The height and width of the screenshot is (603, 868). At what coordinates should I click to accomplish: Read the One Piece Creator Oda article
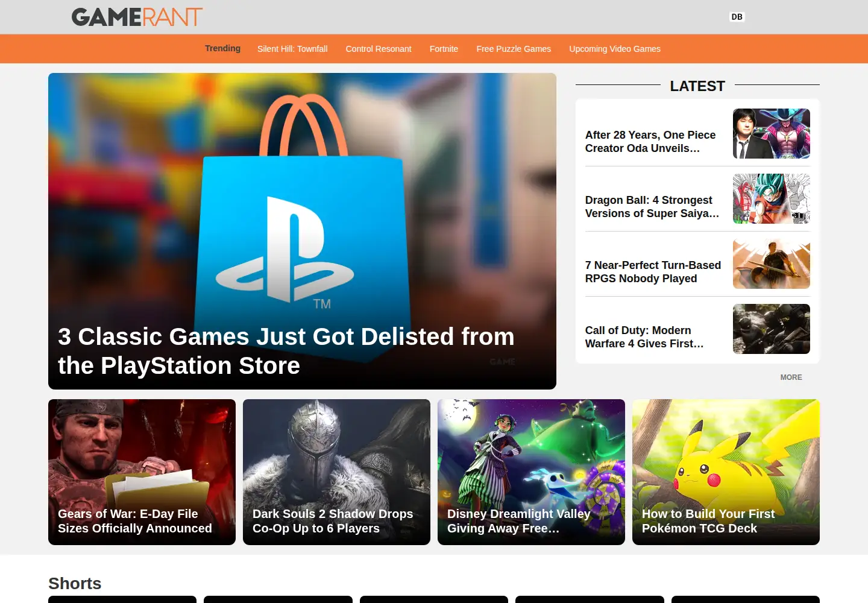[650, 142]
